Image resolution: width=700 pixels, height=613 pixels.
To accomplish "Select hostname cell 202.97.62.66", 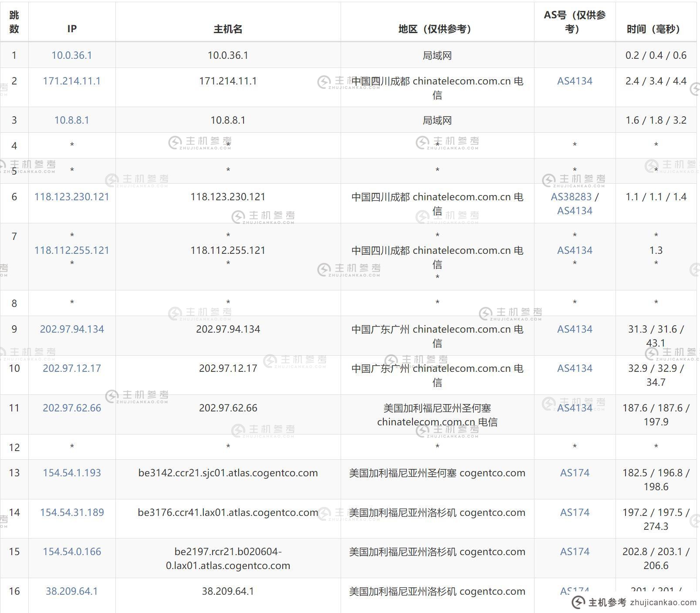I will [228, 408].
